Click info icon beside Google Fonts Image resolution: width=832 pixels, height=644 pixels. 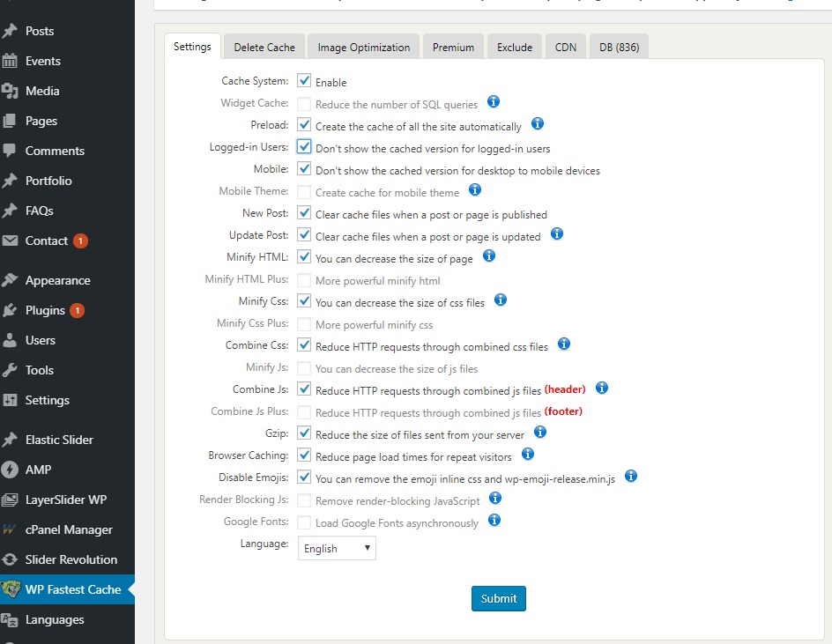point(494,521)
